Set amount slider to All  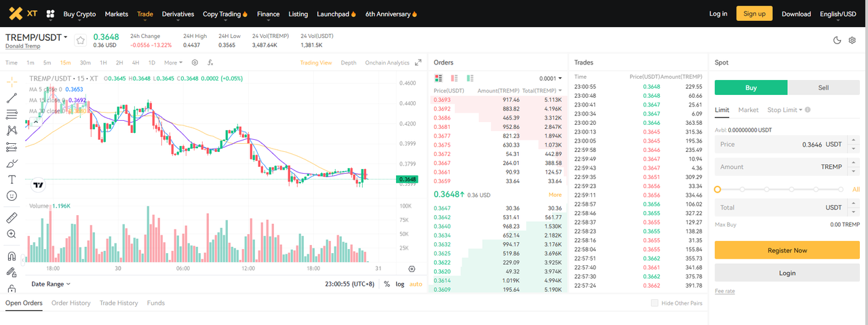856,189
